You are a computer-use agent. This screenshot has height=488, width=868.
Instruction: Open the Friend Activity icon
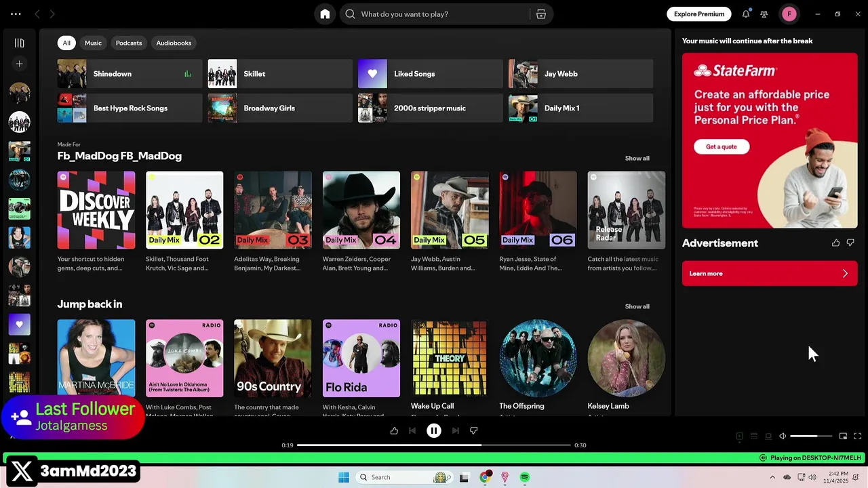[764, 14]
